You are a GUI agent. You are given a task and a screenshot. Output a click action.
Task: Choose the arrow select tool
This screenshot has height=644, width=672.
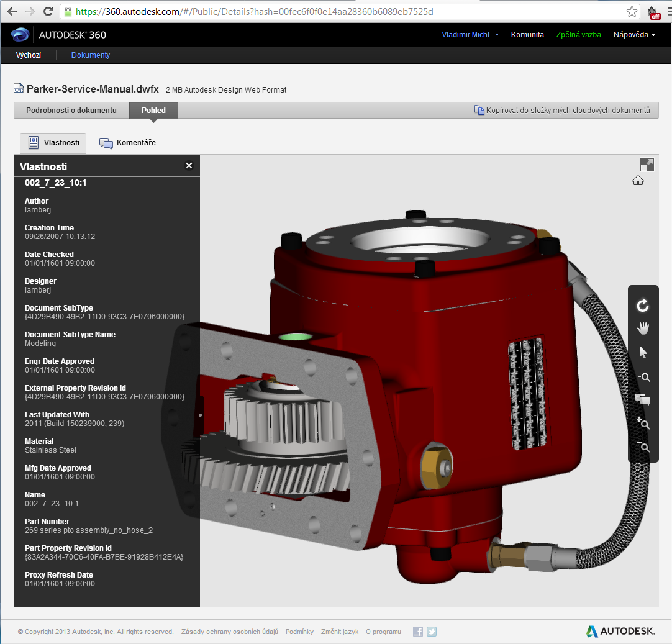pos(643,352)
